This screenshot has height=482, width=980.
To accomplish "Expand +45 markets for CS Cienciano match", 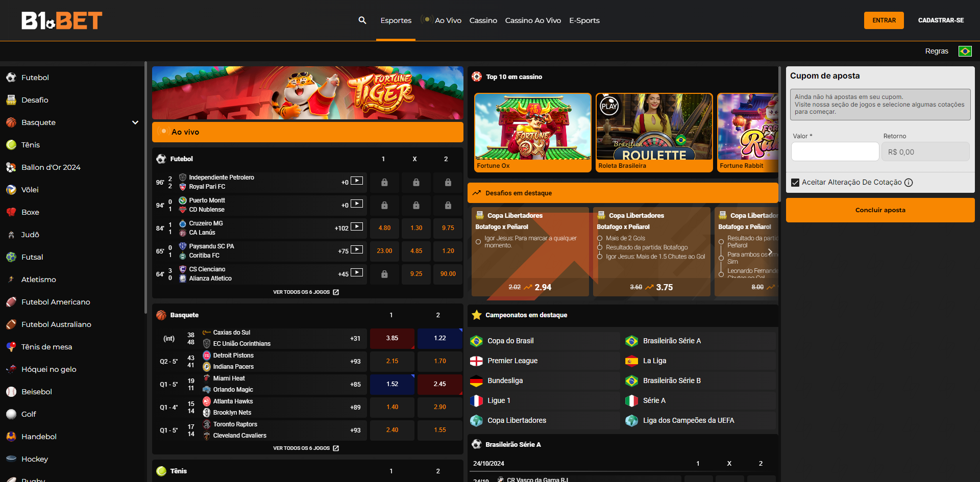I will 343,274.
